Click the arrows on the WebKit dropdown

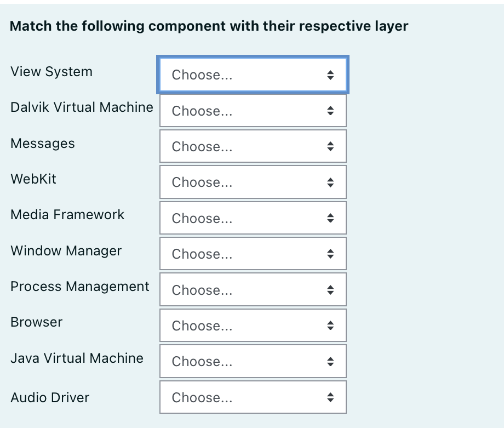[331, 182]
